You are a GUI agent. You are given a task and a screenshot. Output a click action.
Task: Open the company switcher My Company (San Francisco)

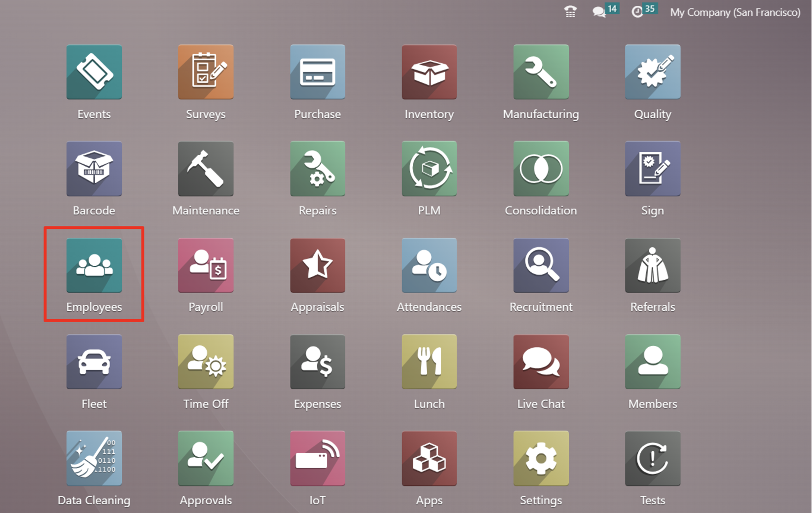point(735,12)
